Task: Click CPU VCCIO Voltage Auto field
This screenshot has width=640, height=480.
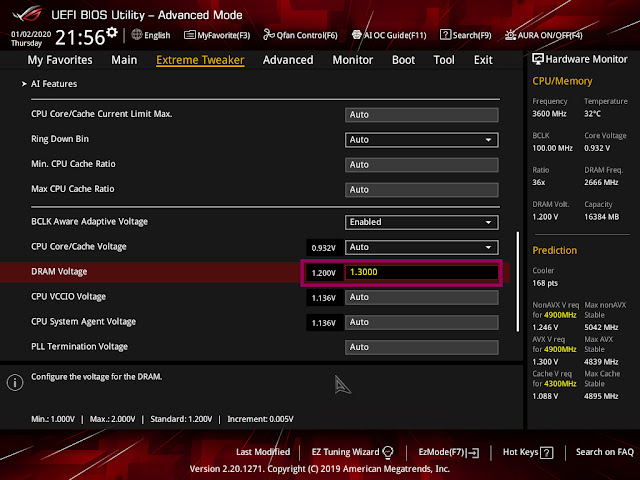Action: pos(421,297)
